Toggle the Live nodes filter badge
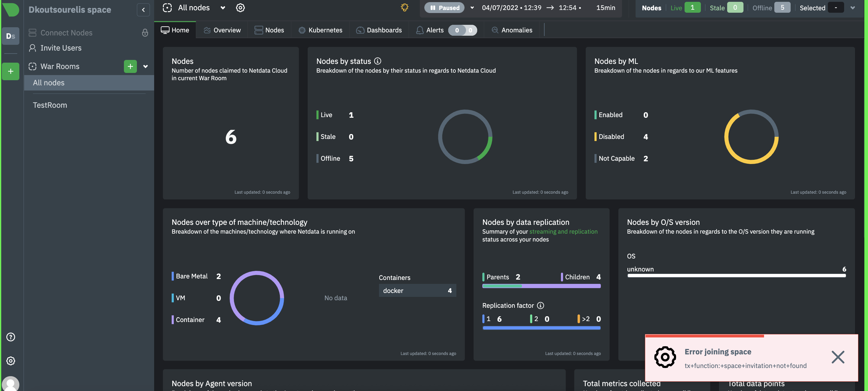Screen dimensions: 868x391 tap(692, 8)
